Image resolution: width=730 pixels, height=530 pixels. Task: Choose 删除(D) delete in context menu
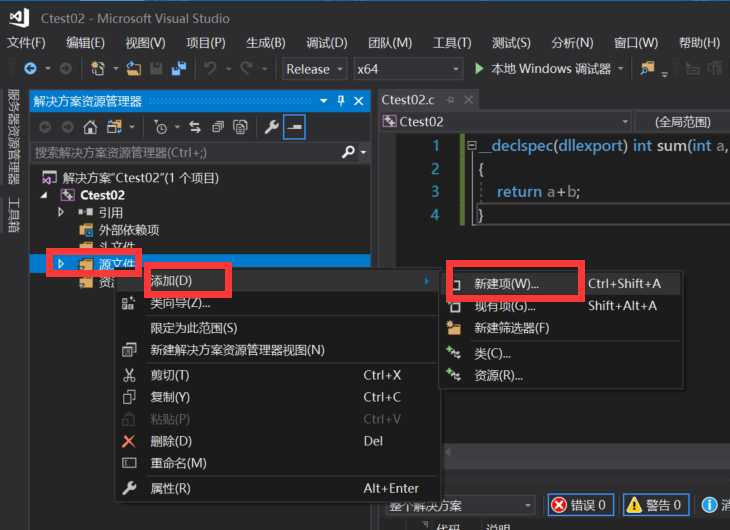277,441
